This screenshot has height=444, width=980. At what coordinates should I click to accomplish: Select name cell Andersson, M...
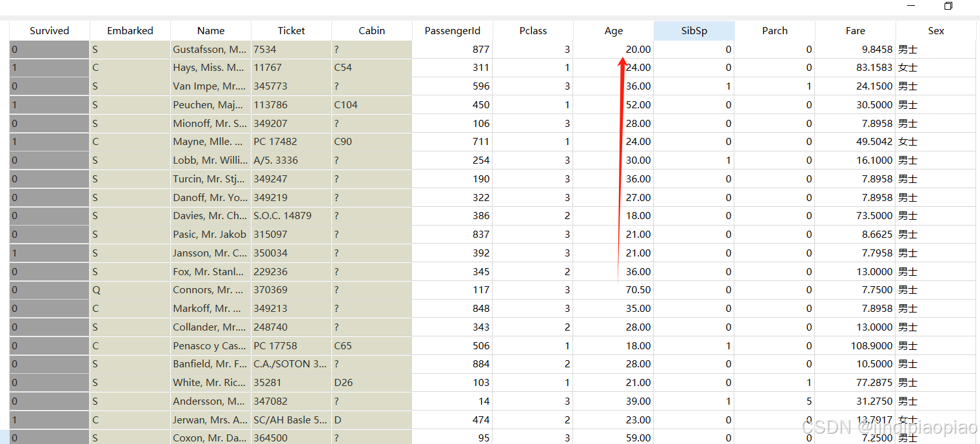click(x=211, y=401)
